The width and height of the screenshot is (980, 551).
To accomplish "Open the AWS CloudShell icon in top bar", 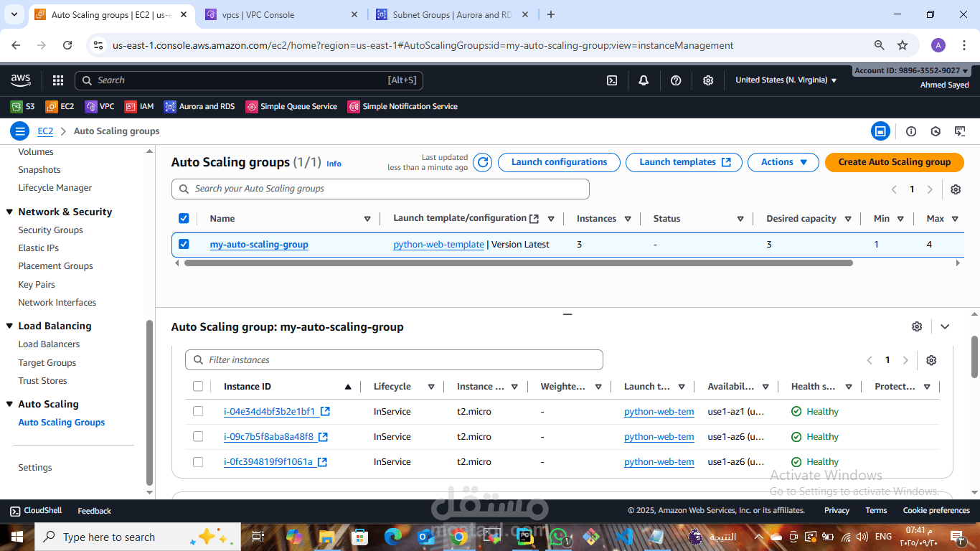I will point(612,80).
